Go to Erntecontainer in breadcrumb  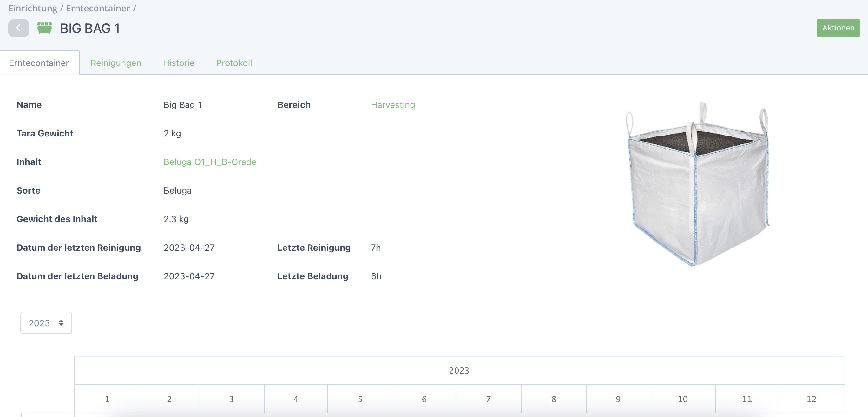click(x=98, y=8)
